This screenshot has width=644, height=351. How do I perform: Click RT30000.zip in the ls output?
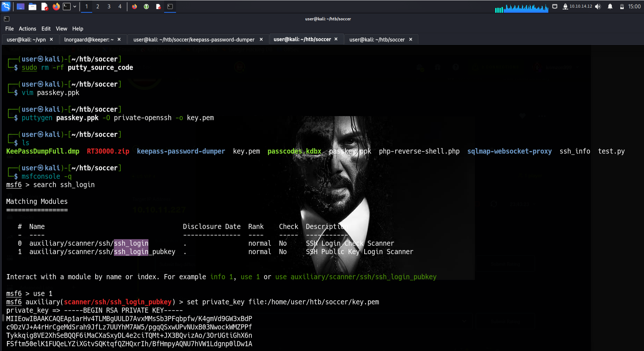tap(108, 151)
